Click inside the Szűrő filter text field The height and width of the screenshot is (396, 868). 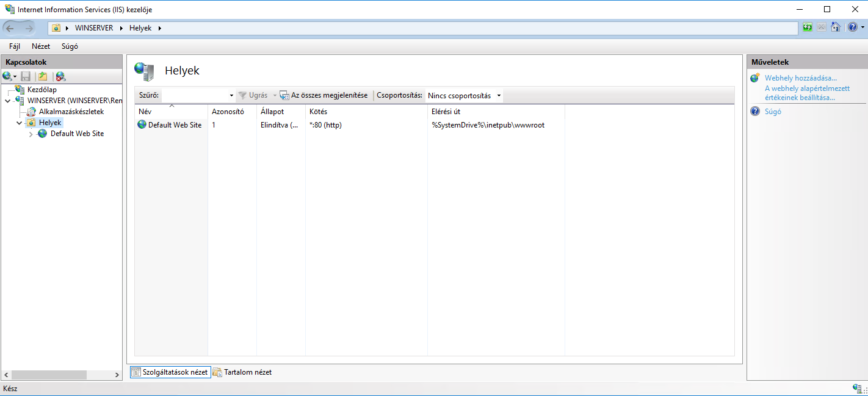tap(194, 96)
